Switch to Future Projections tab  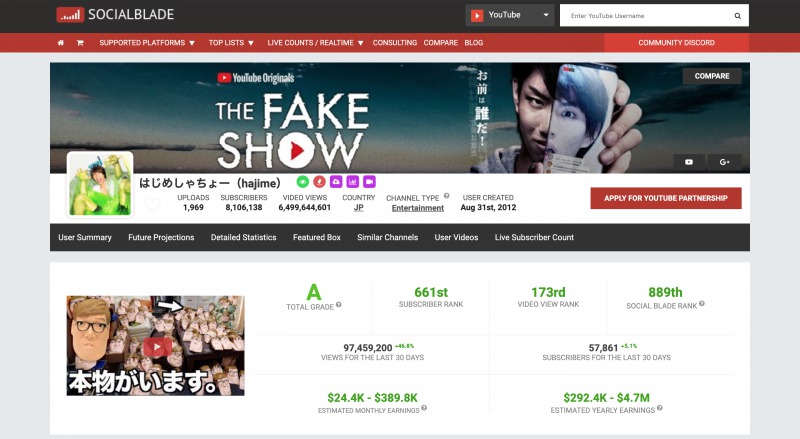161,237
